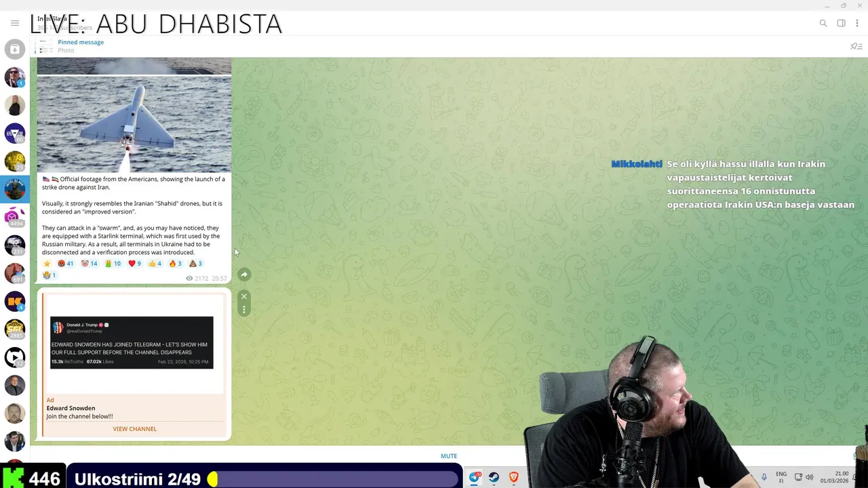Add the star reaction
Viewport: 868px width, 488px height.
(x=47, y=264)
